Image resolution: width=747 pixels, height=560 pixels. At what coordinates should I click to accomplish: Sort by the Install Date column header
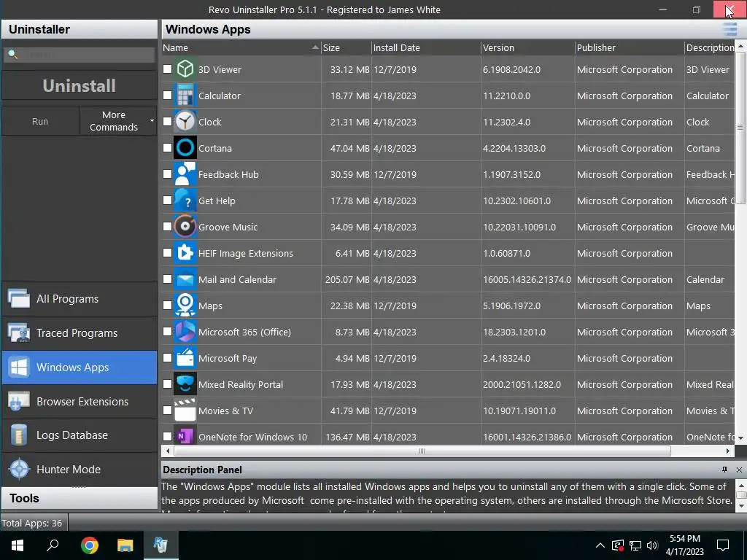pyautogui.click(x=426, y=47)
